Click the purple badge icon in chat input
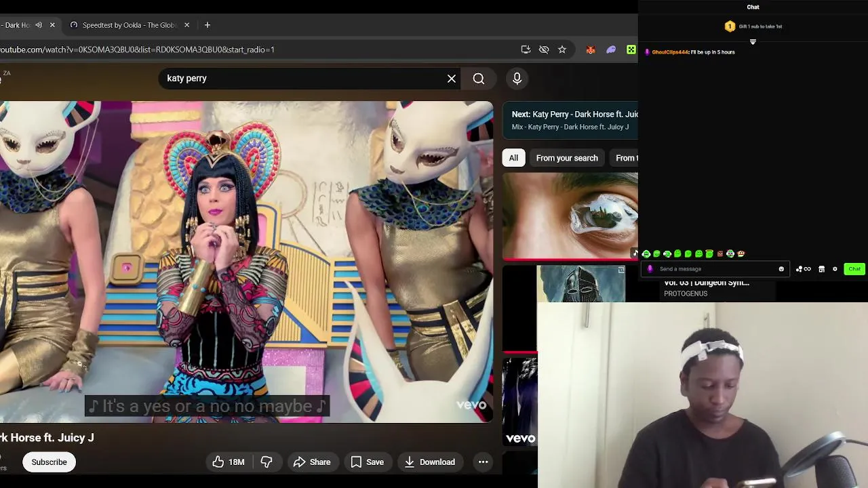This screenshot has height=488, width=868. (650, 269)
